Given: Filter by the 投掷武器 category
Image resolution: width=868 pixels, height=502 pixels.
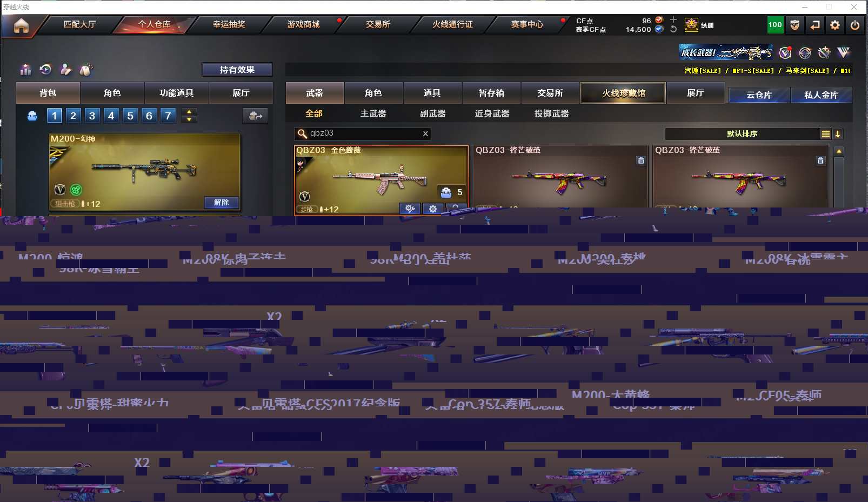Looking at the screenshot, I should point(552,113).
